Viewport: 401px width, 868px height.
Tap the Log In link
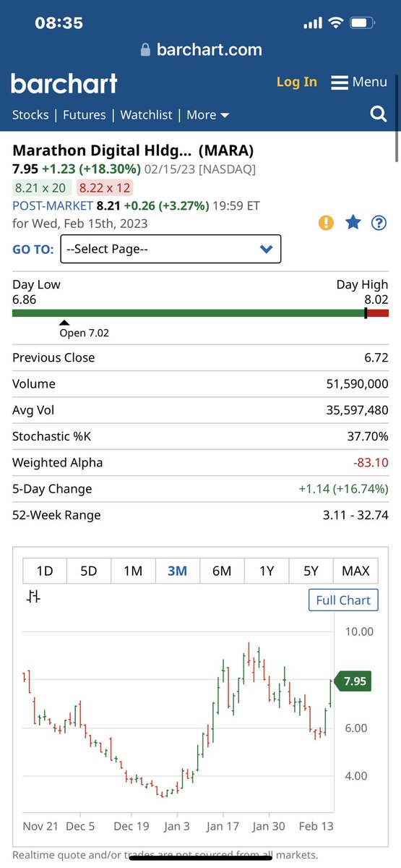pos(297,82)
